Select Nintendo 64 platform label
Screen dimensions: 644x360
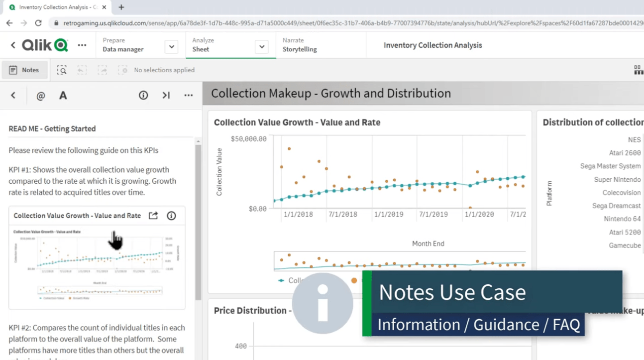click(x=622, y=219)
